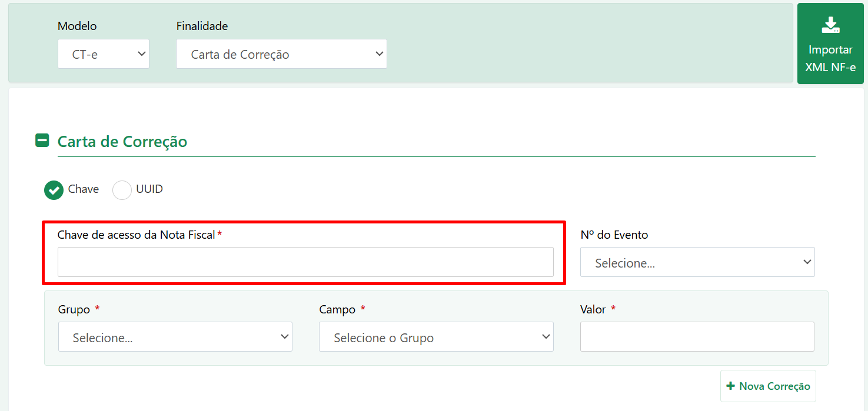Click the Finalidade label
Image resolution: width=868 pixels, height=411 pixels.
(x=202, y=26)
